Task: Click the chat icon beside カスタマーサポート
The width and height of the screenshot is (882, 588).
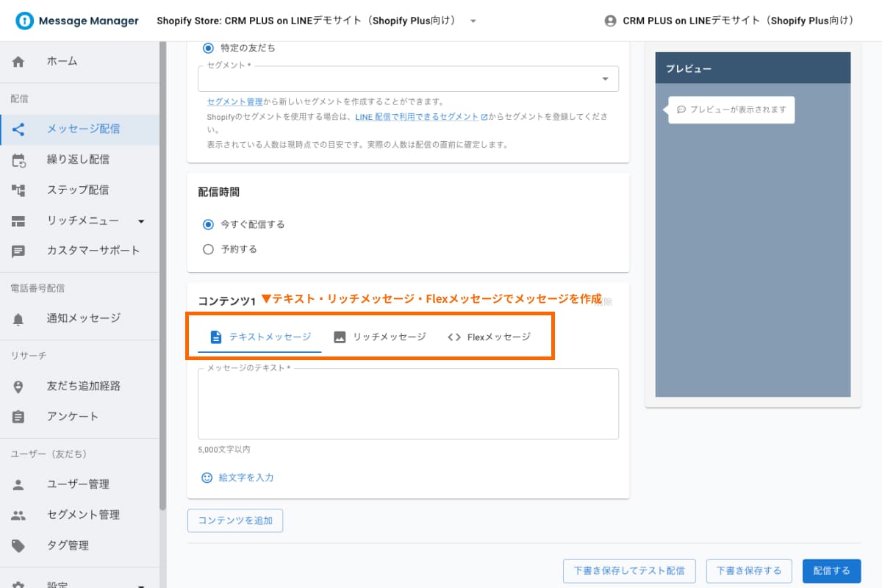Action: pyautogui.click(x=18, y=251)
